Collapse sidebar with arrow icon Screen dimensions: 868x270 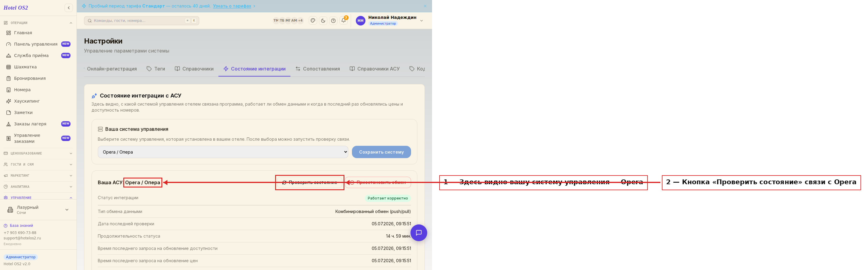pos(69,8)
